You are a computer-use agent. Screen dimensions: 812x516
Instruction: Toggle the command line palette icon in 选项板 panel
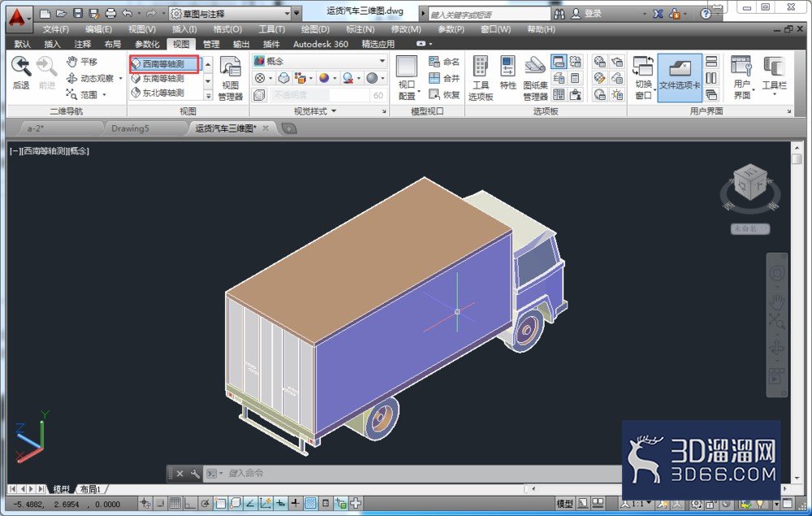tap(559, 62)
